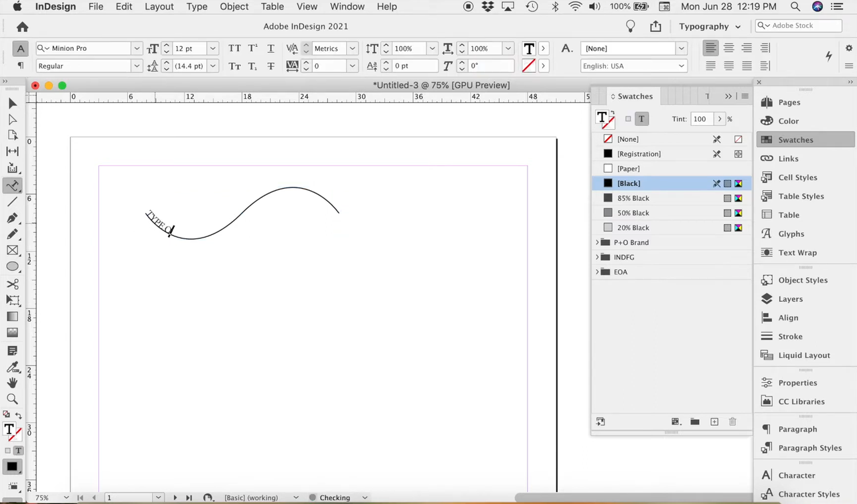This screenshot has width=857, height=504.
Task: Open the Glyphs panel
Action: [x=791, y=234]
